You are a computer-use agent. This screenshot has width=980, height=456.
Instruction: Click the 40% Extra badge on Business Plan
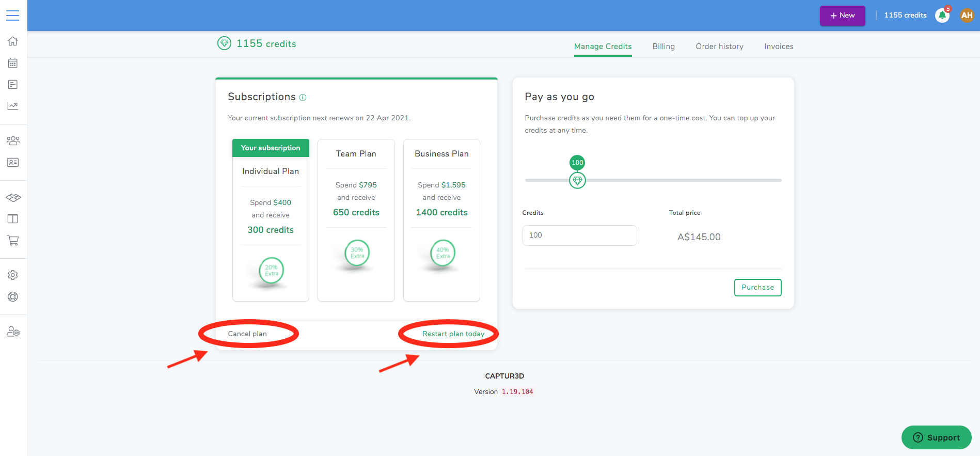(443, 253)
